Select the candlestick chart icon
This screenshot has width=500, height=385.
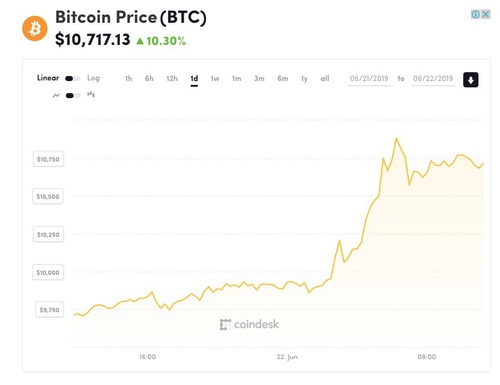coord(91,95)
